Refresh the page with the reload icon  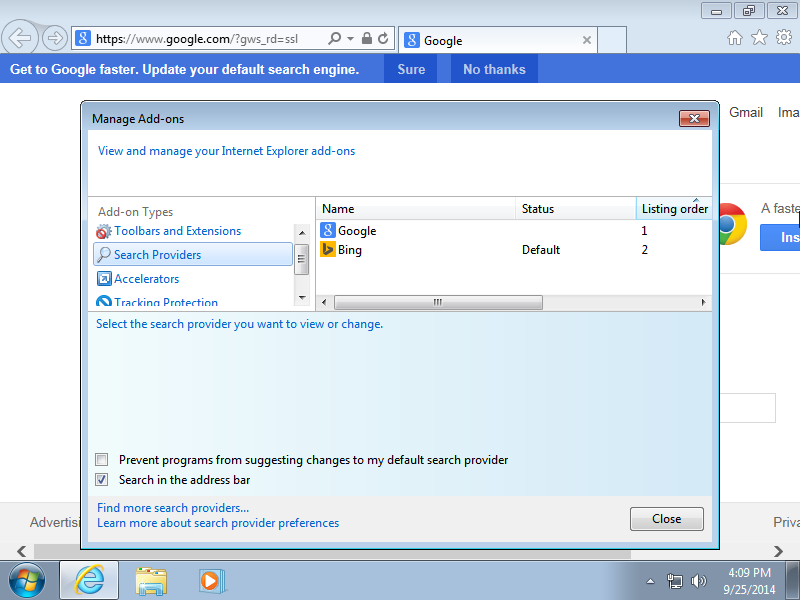click(383, 38)
